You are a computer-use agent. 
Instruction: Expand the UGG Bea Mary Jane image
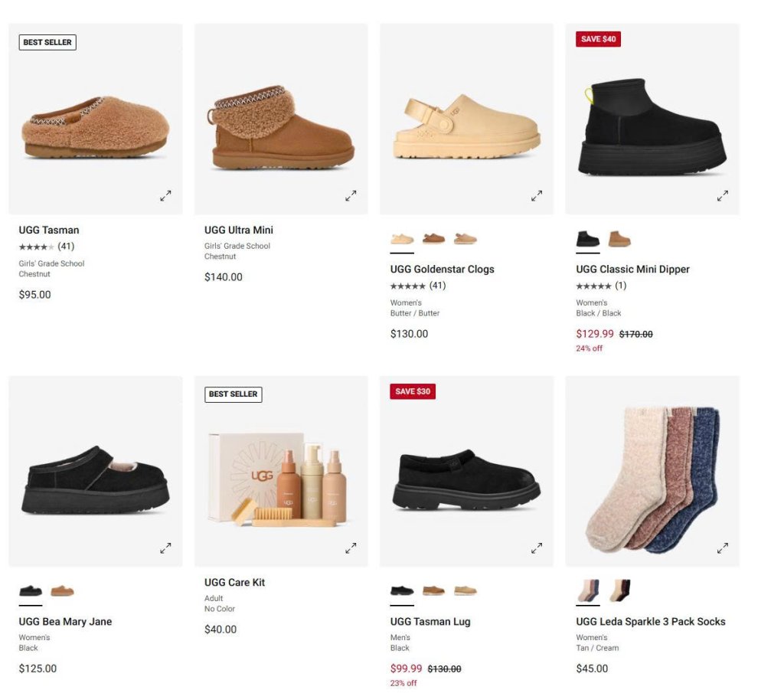165,548
